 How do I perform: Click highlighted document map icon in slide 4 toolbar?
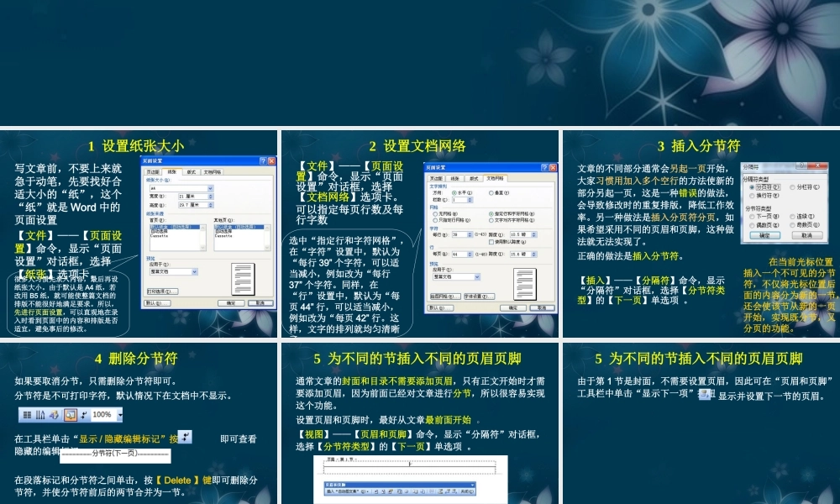(71, 415)
